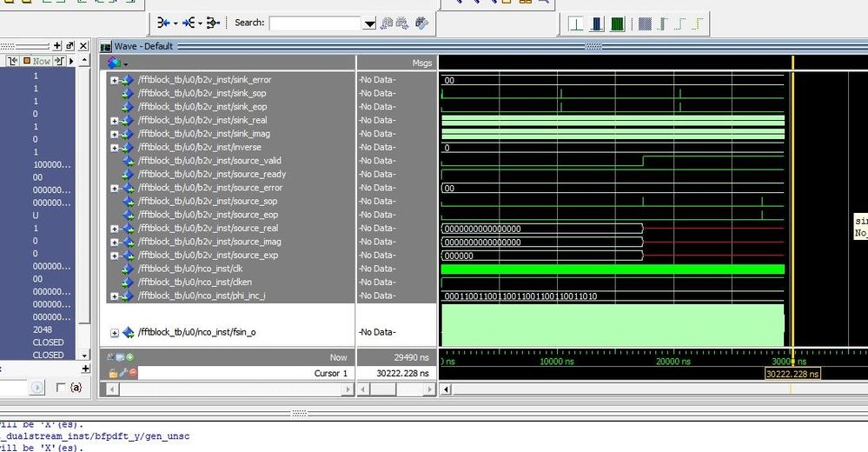Click the lock cursor padlock icon
The image size is (868, 452).
coord(112,372)
